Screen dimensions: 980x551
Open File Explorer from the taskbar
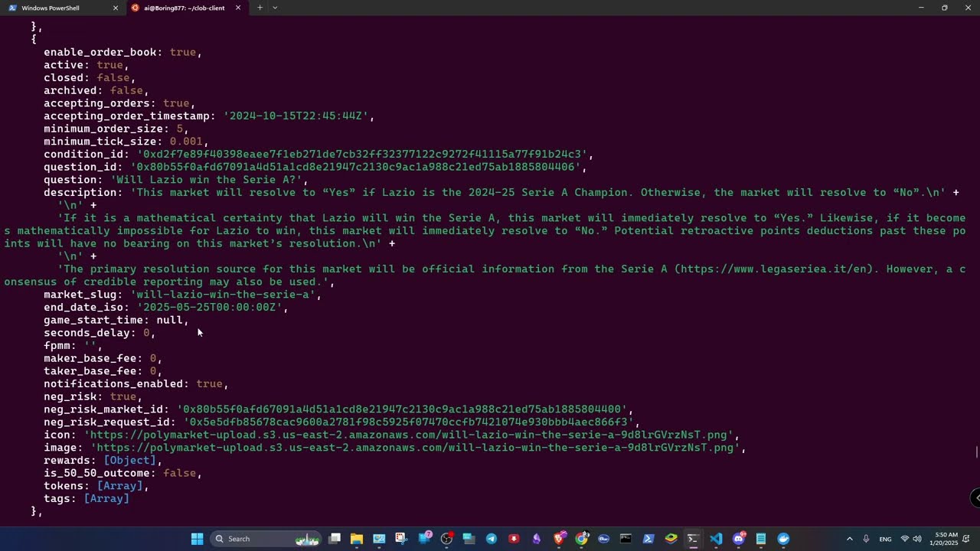357,539
